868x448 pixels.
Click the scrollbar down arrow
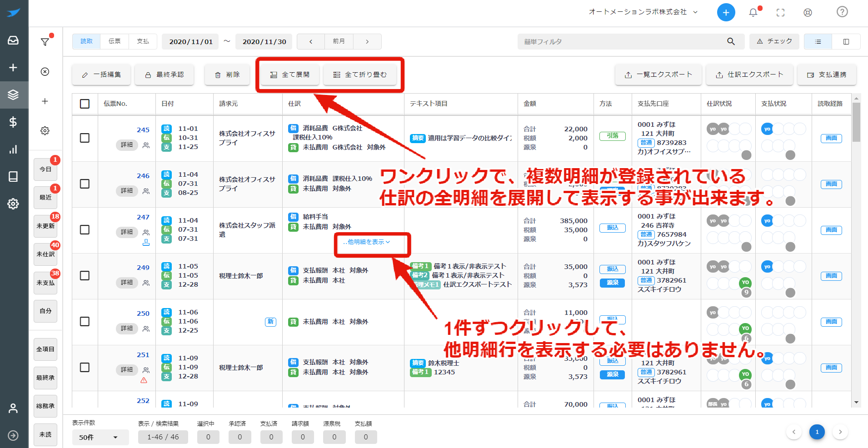856,402
